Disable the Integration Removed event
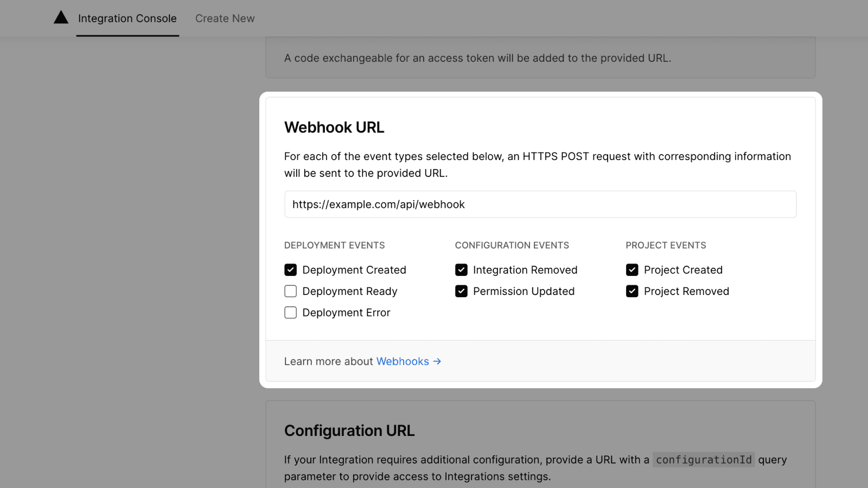The image size is (868, 488). click(461, 269)
